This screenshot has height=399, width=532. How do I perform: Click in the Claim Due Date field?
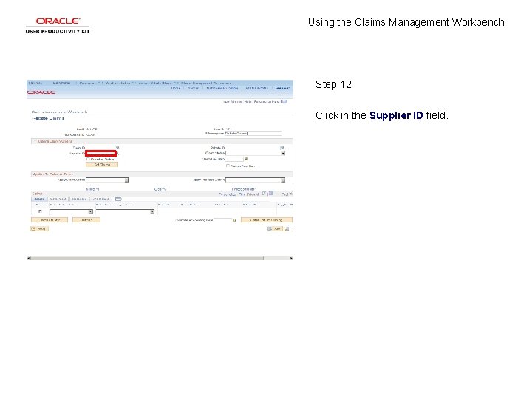(235, 159)
